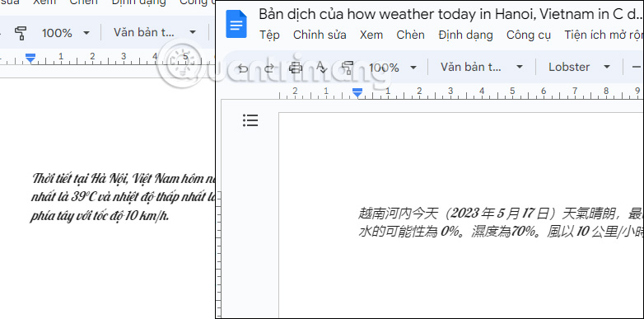Open the Xem menu in front window
This screenshot has width=644, height=319.
(x=371, y=35)
